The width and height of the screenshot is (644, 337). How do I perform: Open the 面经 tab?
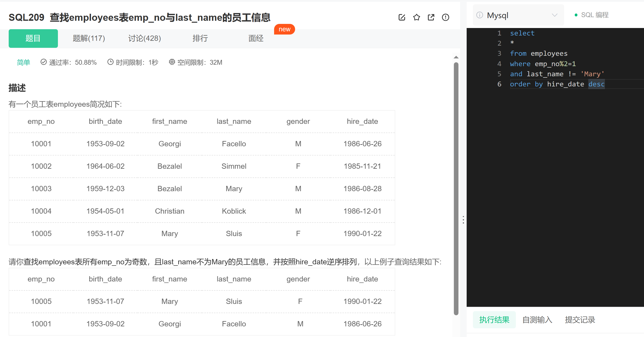click(256, 38)
